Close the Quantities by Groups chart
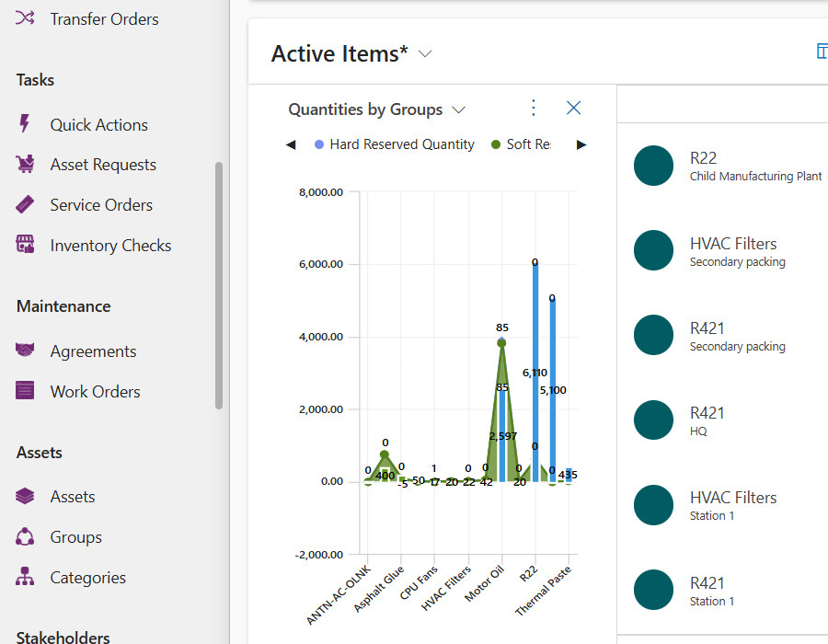Viewport: 828px width, 644px height. point(573,108)
